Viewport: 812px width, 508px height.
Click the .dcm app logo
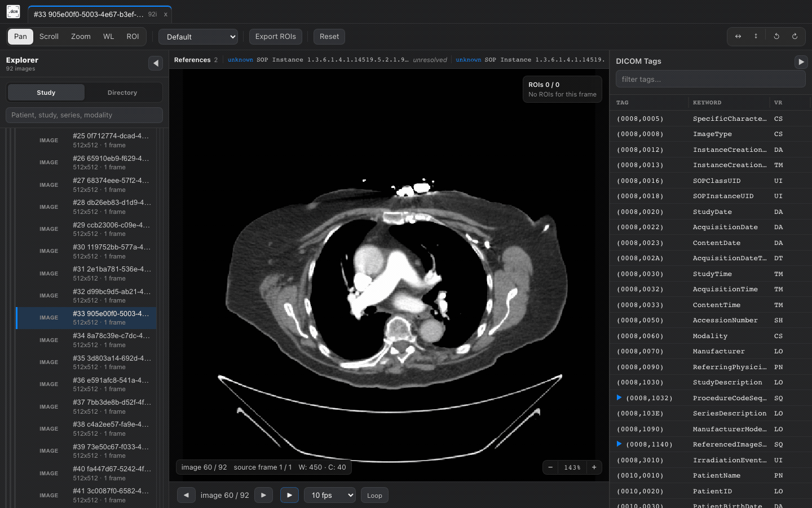coord(13,12)
